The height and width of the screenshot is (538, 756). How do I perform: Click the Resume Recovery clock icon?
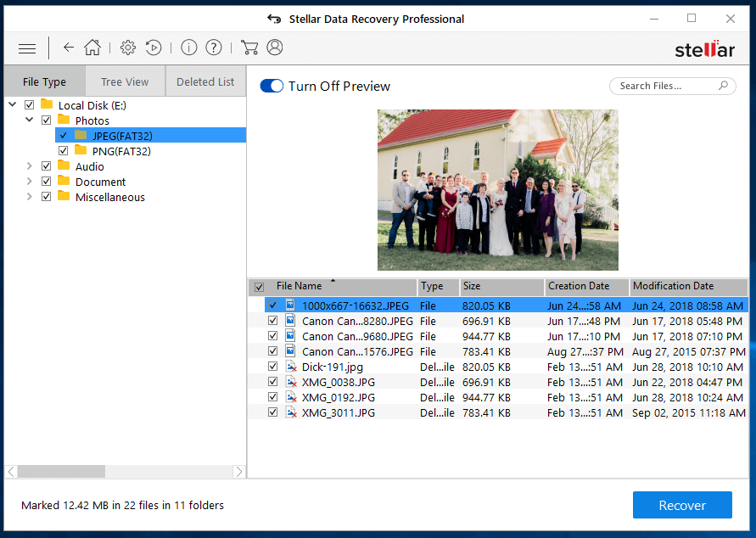pyautogui.click(x=154, y=48)
